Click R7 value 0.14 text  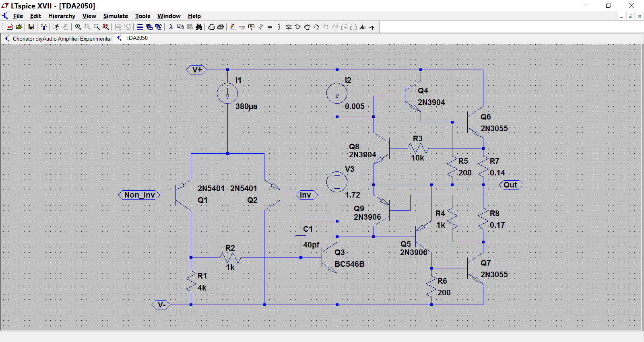[x=497, y=173]
